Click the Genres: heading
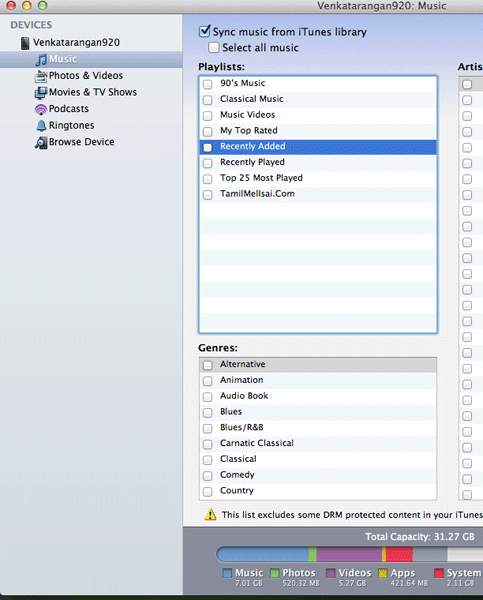 click(x=218, y=348)
